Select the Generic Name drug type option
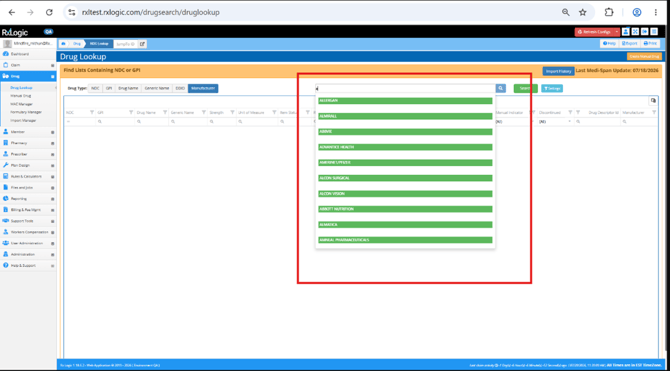This screenshot has width=670, height=371. pos(157,88)
